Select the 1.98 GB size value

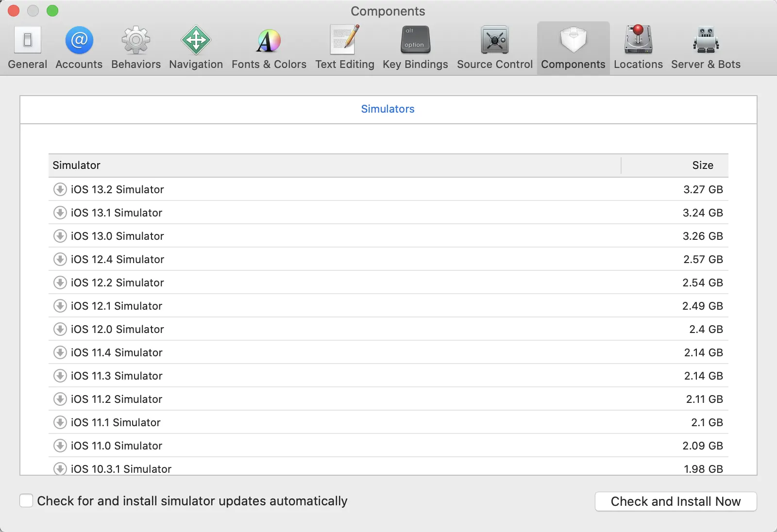pyautogui.click(x=704, y=469)
